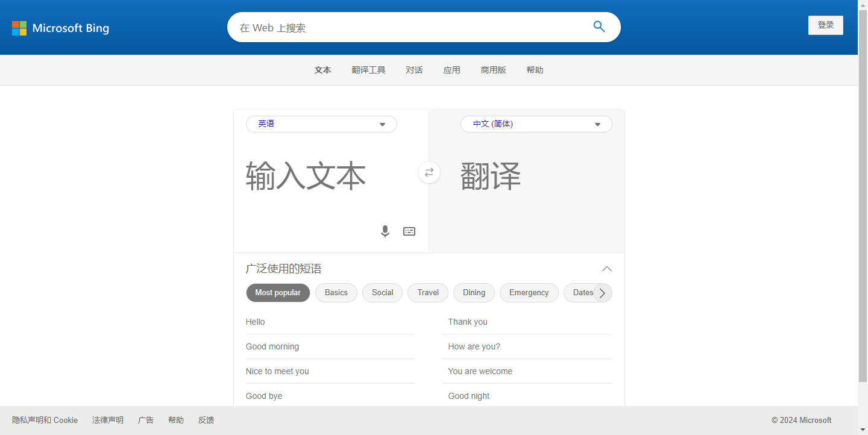Select the Dining phrase category
This screenshot has height=435, width=868.
click(x=474, y=293)
